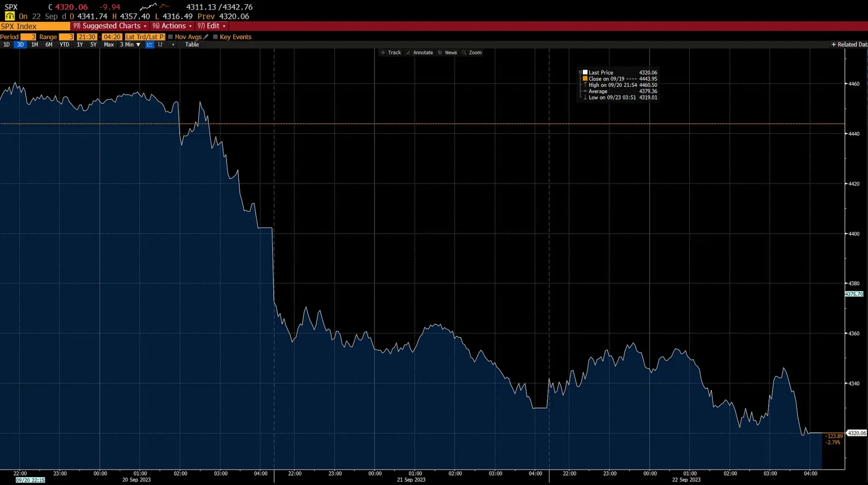Switch to the bar chart type icon
Viewport: 868px width, 485px height.
(x=161, y=44)
